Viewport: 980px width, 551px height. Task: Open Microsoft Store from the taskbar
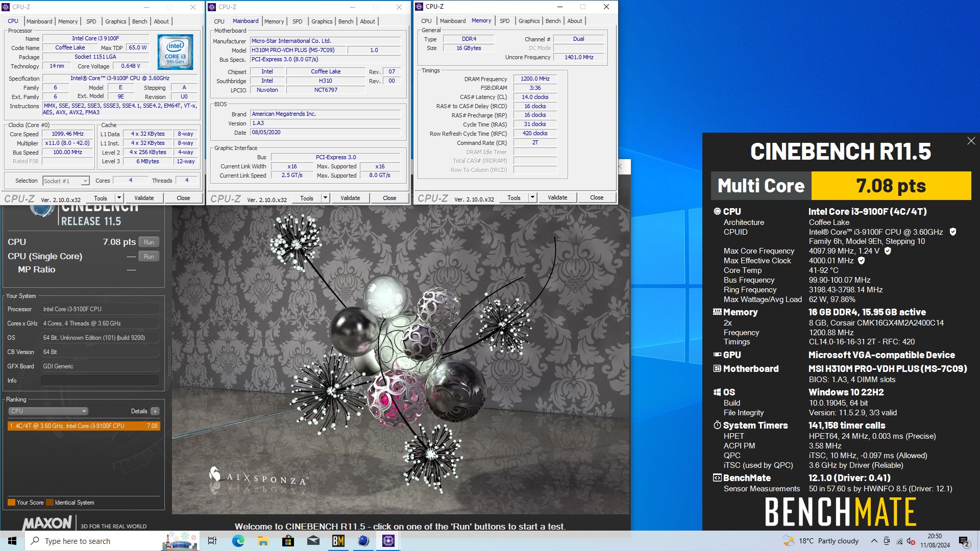[288, 541]
